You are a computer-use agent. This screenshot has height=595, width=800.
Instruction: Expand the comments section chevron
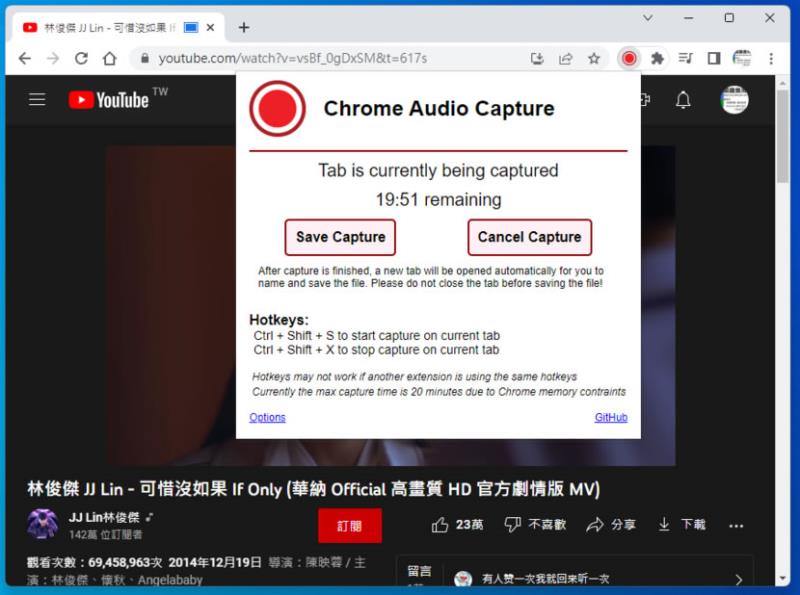tap(738, 580)
